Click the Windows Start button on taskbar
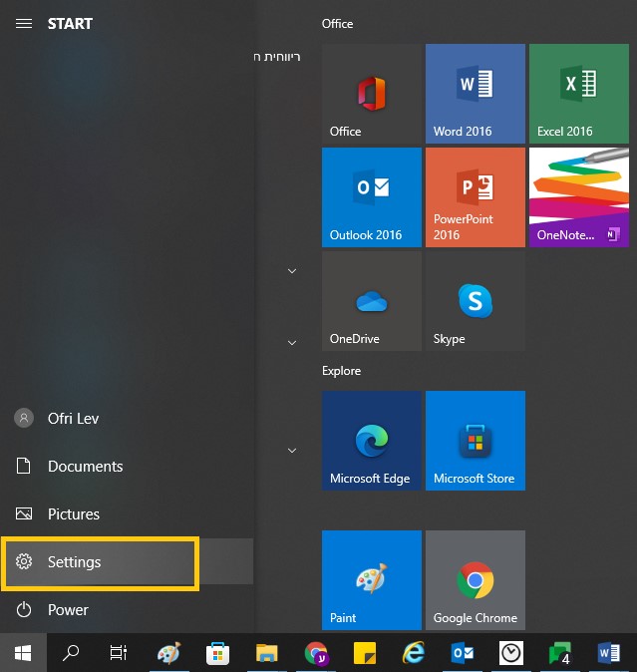637x672 pixels. coord(23,653)
